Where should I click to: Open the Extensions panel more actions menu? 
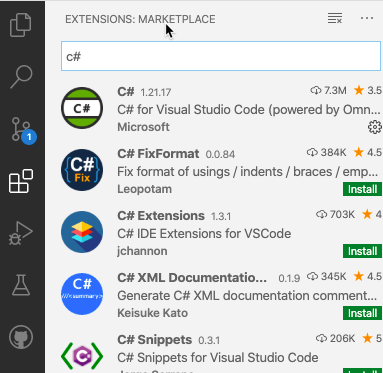pyautogui.click(x=367, y=18)
